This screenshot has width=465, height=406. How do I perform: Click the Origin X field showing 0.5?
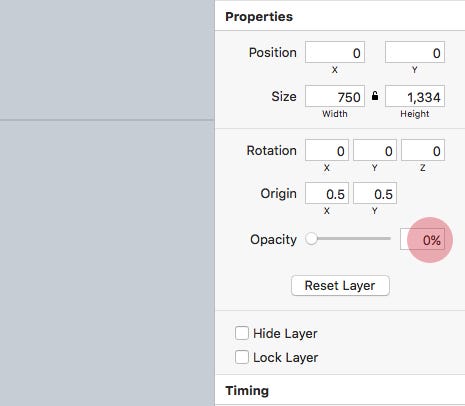(x=327, y=193)
